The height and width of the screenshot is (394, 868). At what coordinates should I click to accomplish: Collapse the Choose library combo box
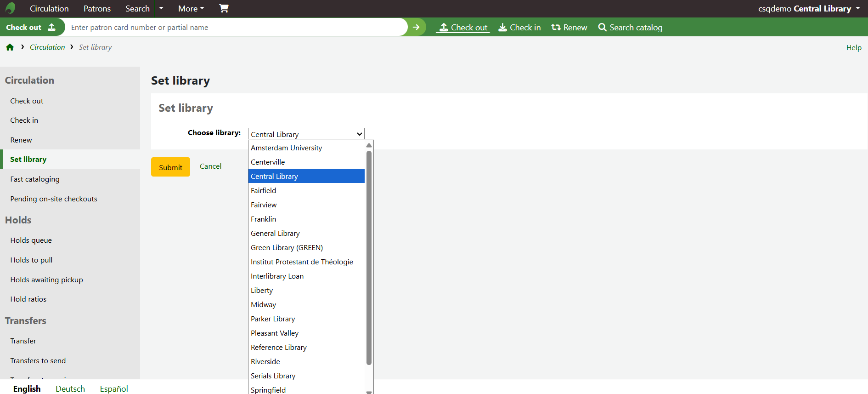pos(306,134)
